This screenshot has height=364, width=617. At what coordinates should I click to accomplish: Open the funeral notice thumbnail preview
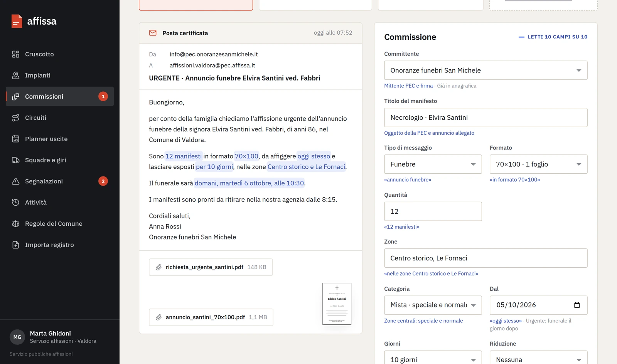[337, 304]
